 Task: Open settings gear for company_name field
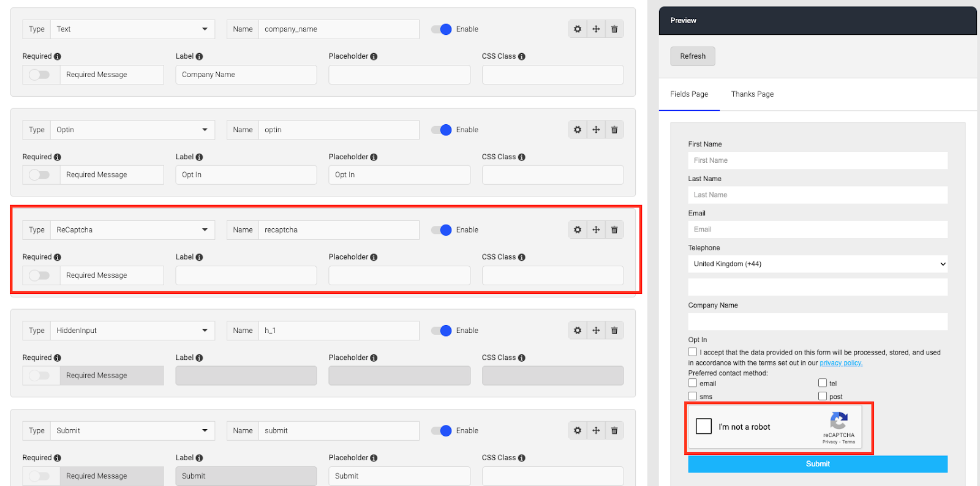tap(578, 29)
